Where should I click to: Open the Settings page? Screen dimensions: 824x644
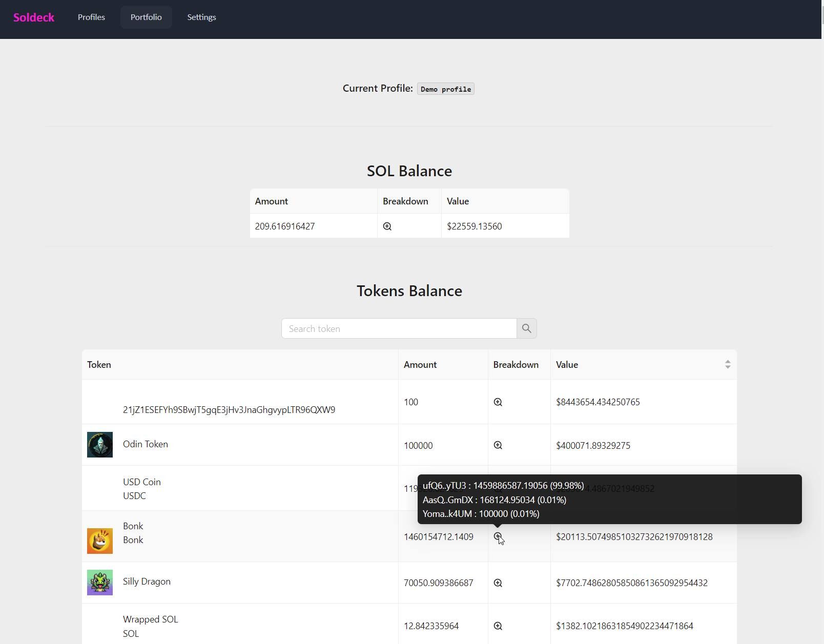201,17
